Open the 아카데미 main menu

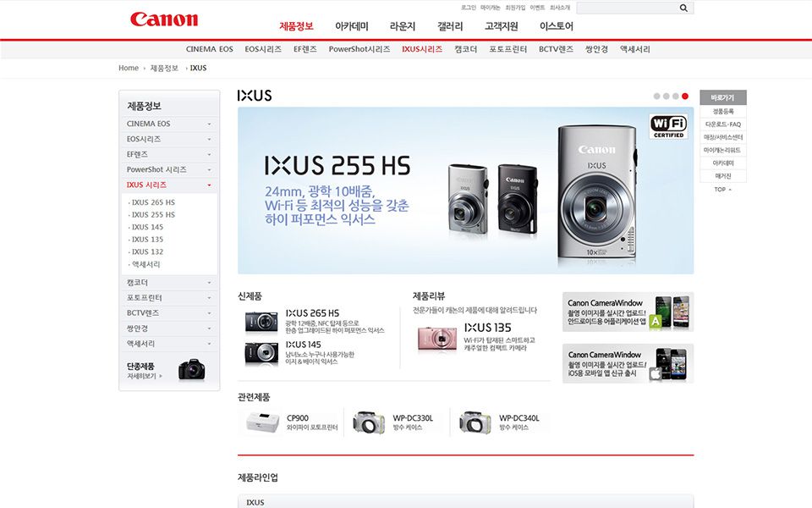(x=352, y=26)
